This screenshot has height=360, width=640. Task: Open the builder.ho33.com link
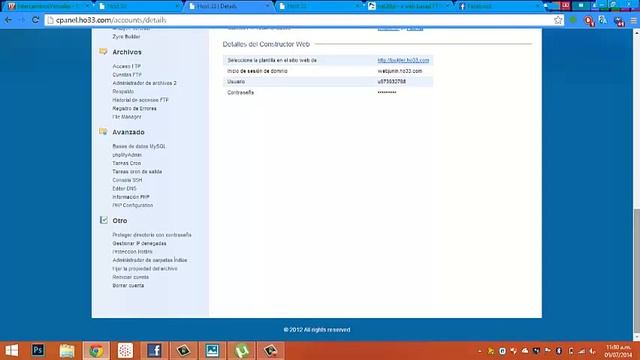[403, 60]
